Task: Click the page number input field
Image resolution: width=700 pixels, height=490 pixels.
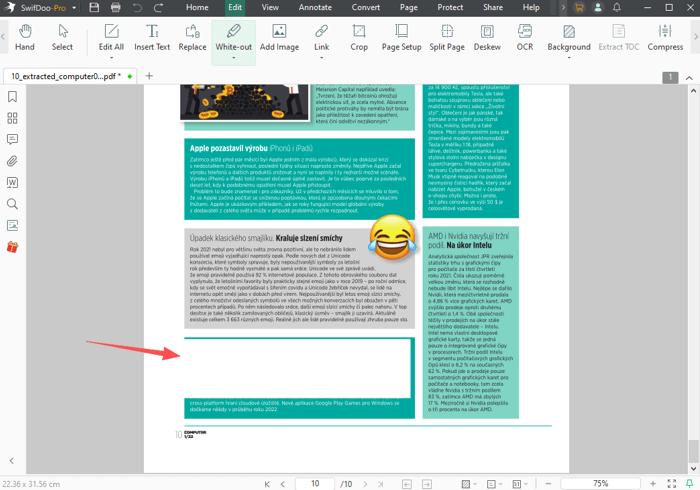Action: point(315,484)
